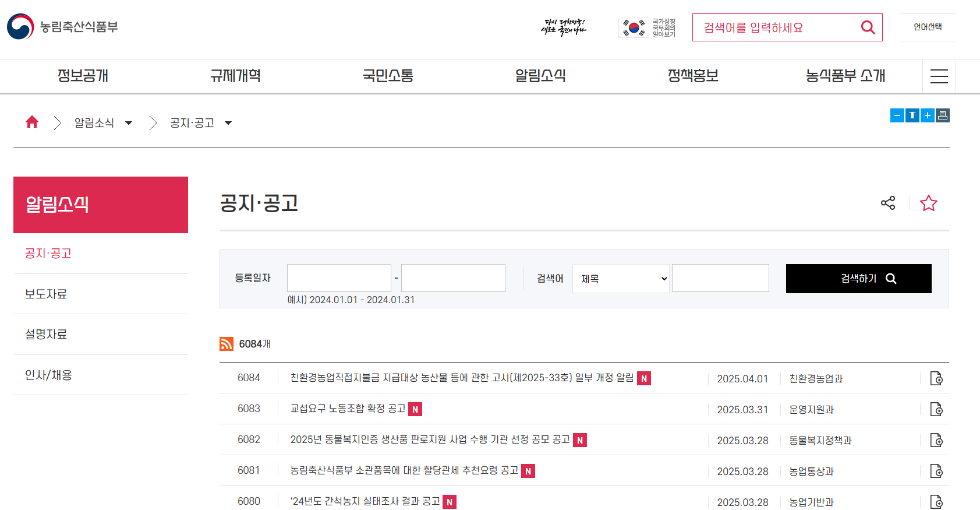Open the 국민소통 main menu
The image size is (980, 510).
coord(388,76)
